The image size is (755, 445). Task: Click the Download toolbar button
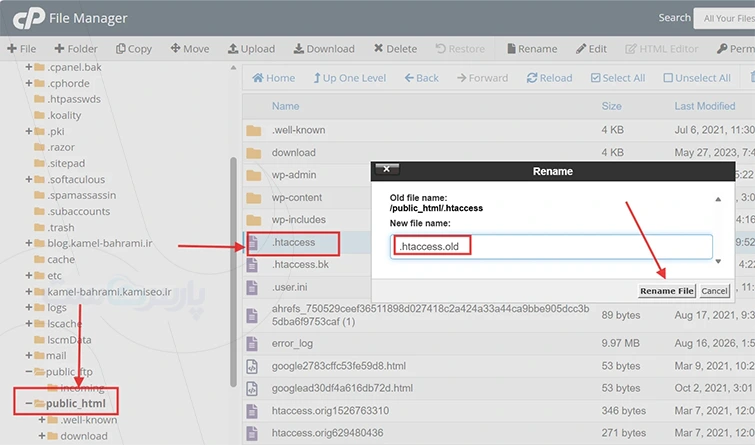pos(324,49)
